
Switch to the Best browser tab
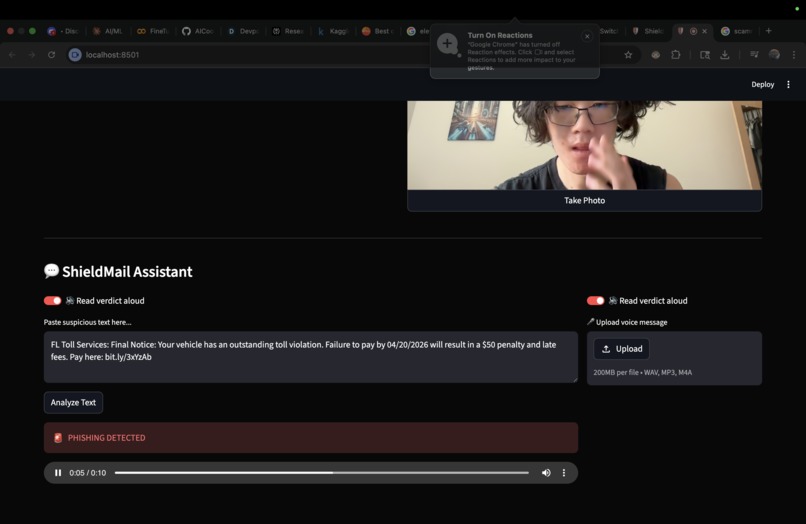[x=379, y=31]
